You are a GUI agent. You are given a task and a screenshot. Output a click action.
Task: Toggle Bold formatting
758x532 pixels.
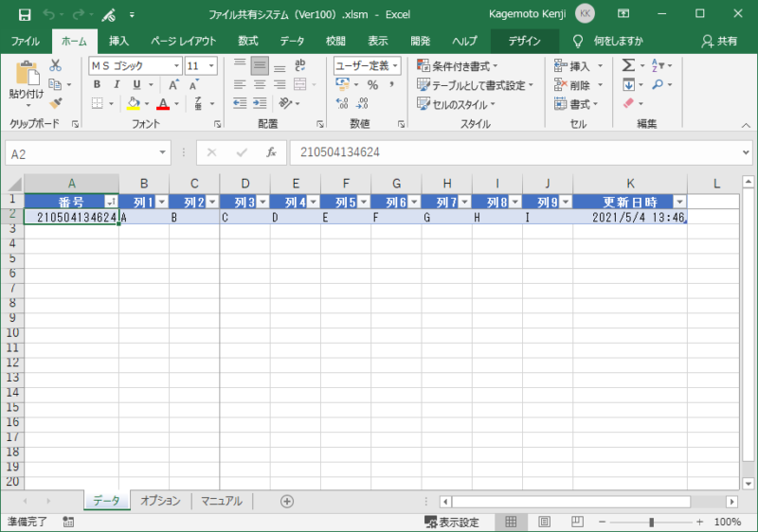pyautogui.click(x=97, y=84)
